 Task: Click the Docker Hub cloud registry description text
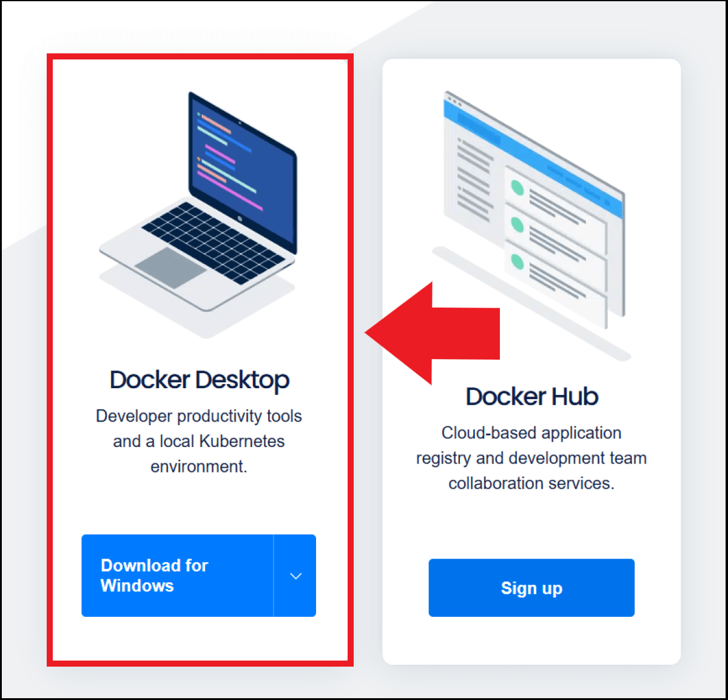pos(531,458)
